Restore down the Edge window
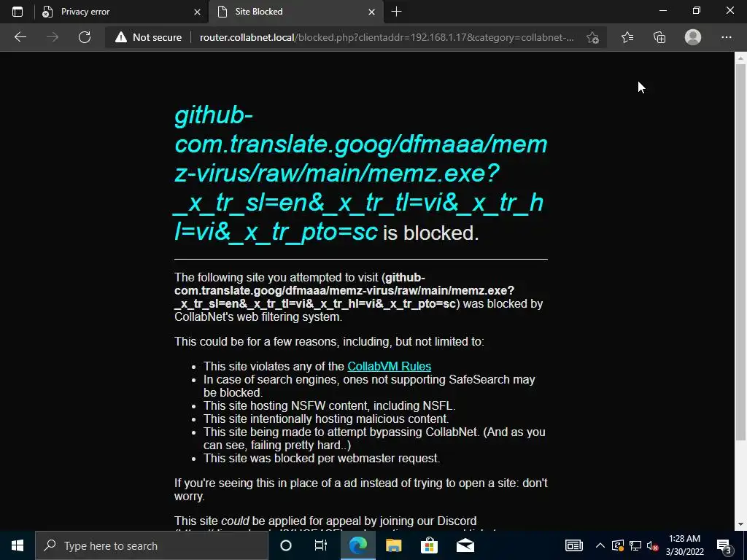Image resolution: width=747 pixels, height=560 pixels. click(697, 10)
